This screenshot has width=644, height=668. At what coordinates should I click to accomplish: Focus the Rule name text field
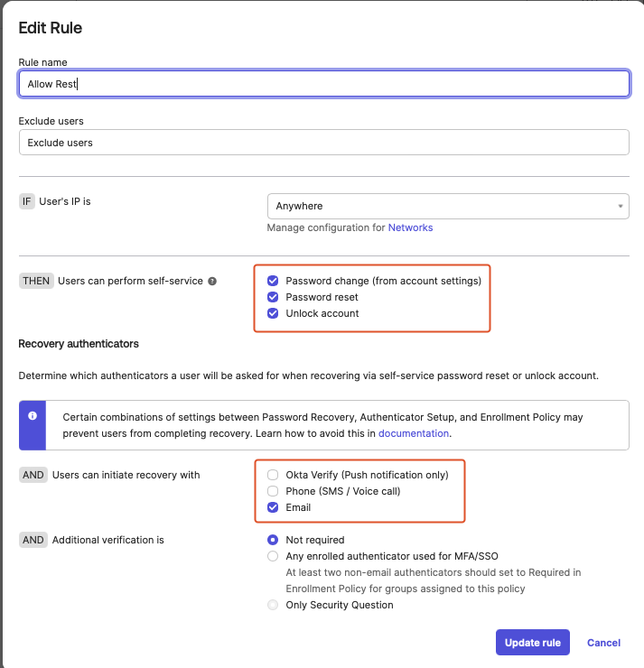click(x=323, y=84)
